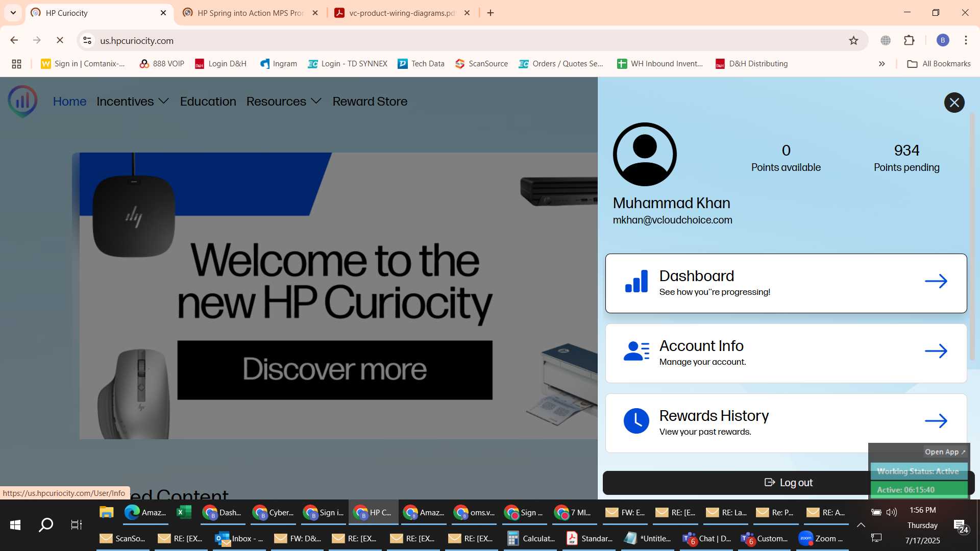This screenshot has width=980, height=551.
Task: Open Chrome three-dot menu
Action: tap(966, 40)
